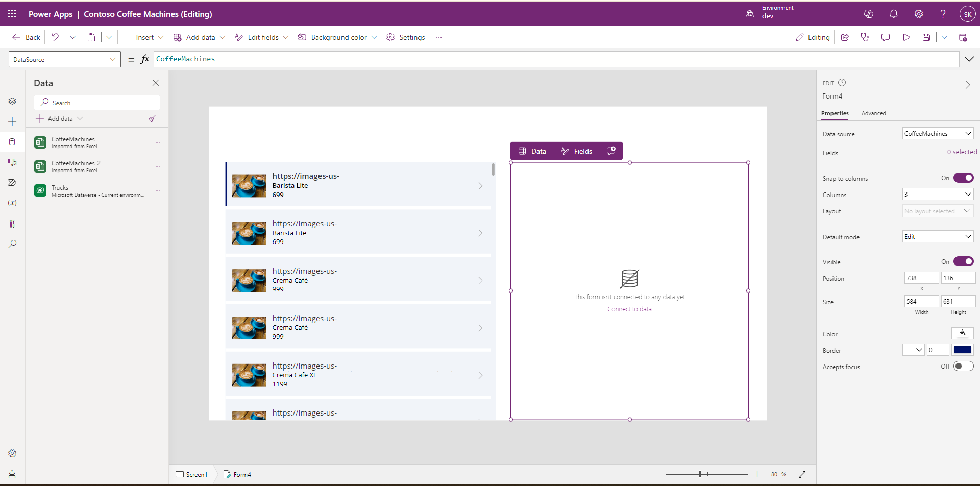The image size is (980, 486).
Task: Click the paste clipboard icon
Action: point(91,37)
